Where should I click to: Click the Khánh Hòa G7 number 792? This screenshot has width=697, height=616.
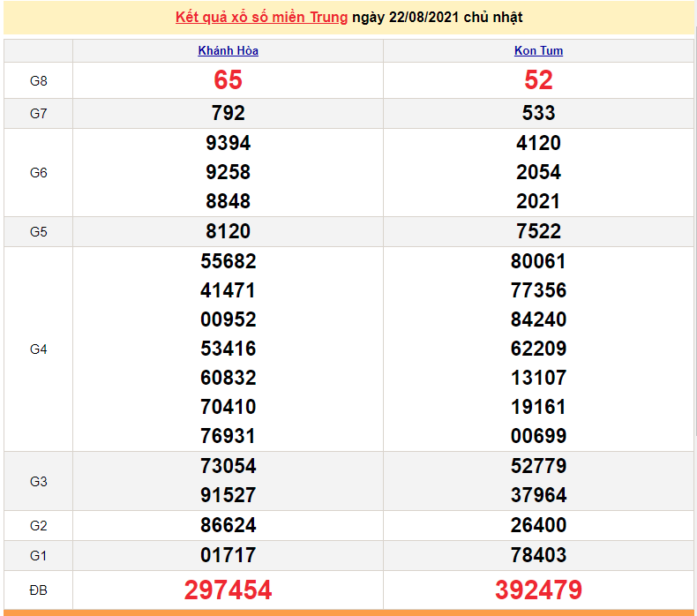coord(228,113)
